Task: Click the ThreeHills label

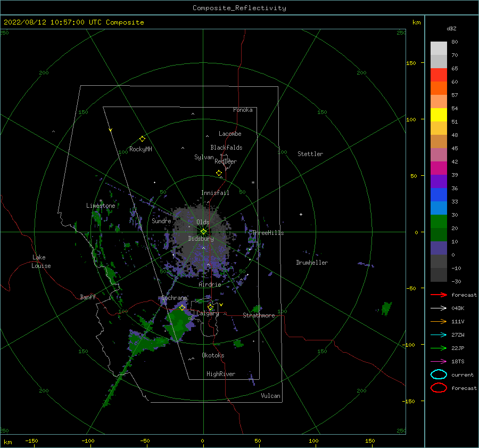Action: [268, 233]
